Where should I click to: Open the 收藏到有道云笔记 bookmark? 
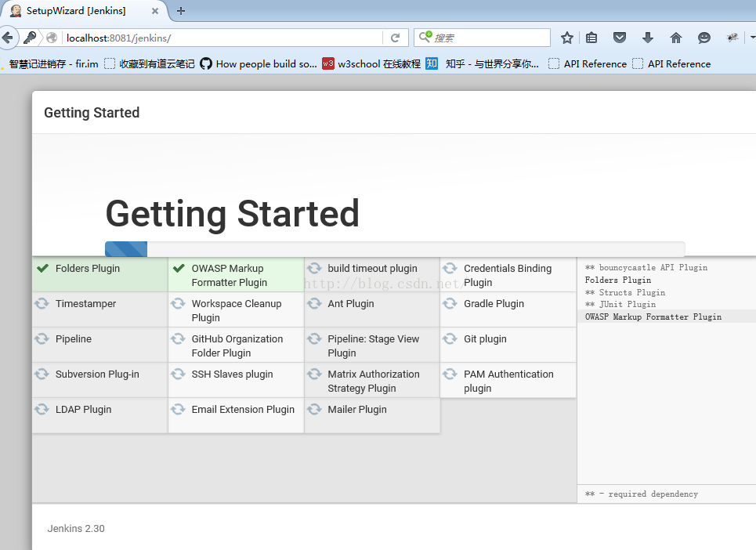(x=150, y=63)
